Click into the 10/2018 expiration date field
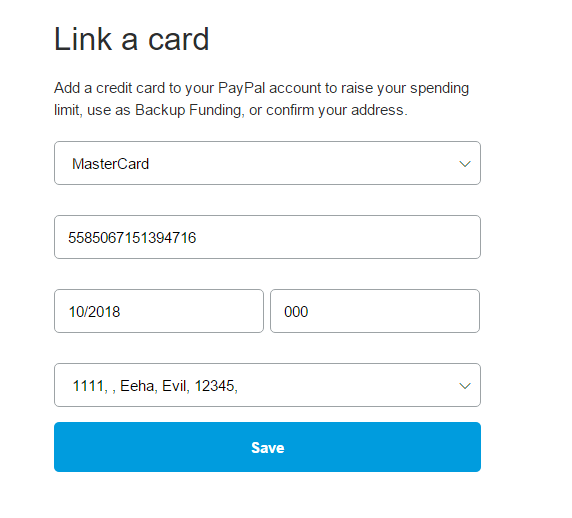This screenshot has width=572, height=518. [159, 311]
